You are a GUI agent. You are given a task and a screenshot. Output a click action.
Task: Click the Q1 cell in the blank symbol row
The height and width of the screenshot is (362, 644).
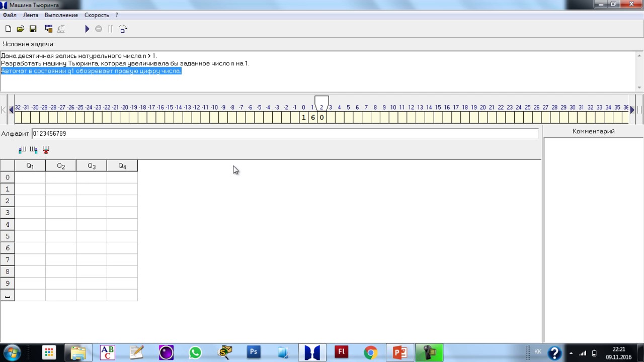click(30, 295)
